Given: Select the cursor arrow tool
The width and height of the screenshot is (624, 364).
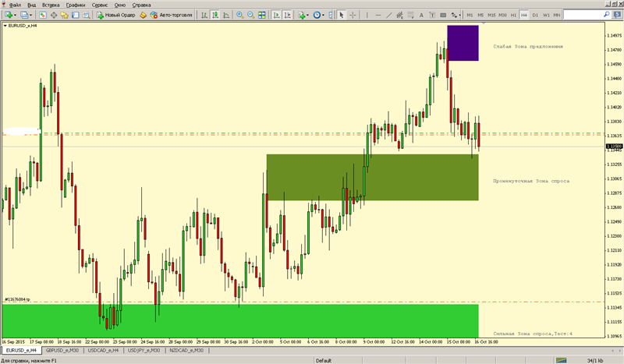Looking at the screenshot, I should [341, 15].
